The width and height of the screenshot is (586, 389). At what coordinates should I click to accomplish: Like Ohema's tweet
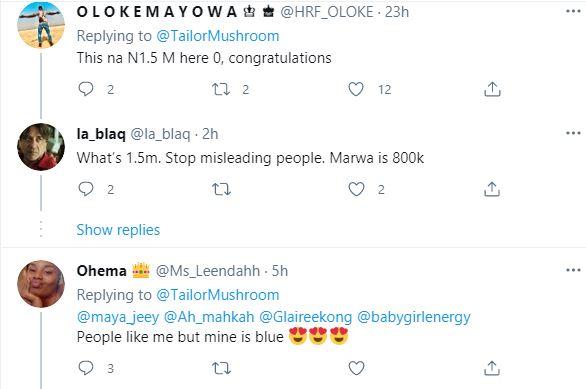[356, 368]
